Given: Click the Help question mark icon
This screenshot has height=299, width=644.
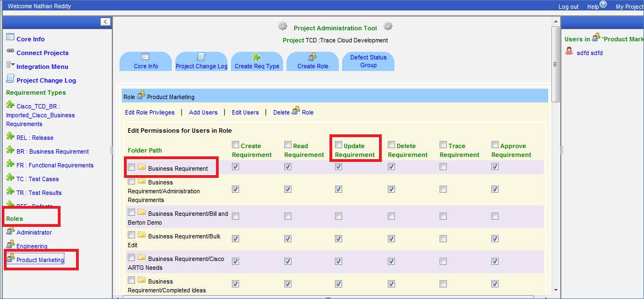Looking at the screenshot, I should 603,4.
